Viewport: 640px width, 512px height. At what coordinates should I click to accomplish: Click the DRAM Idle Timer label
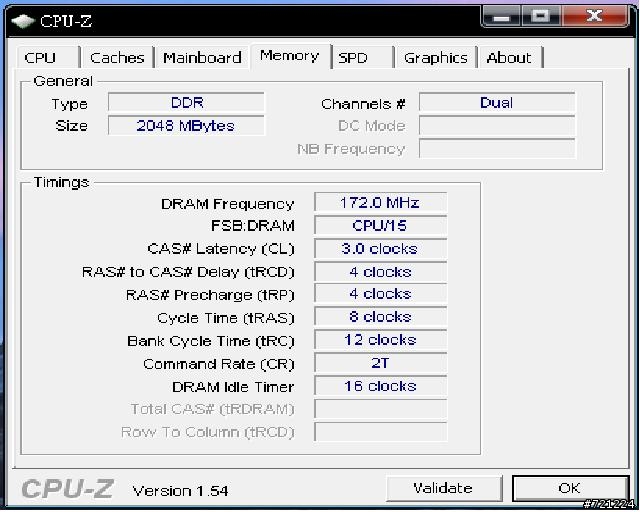(233, 387)
